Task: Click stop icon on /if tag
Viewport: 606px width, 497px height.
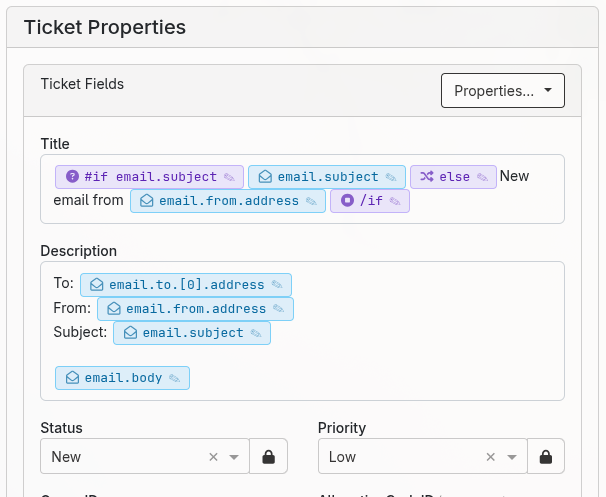Action: [x=347, y=201]
